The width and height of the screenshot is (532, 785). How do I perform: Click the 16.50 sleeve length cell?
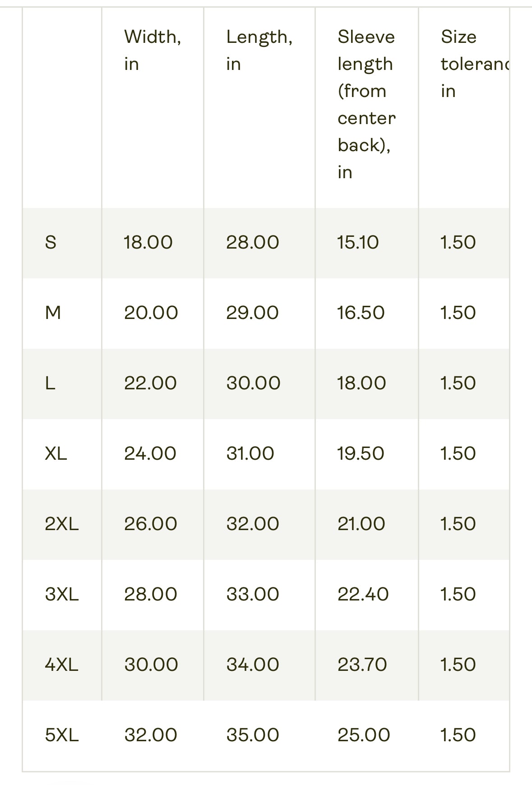(x=361, y=313)
